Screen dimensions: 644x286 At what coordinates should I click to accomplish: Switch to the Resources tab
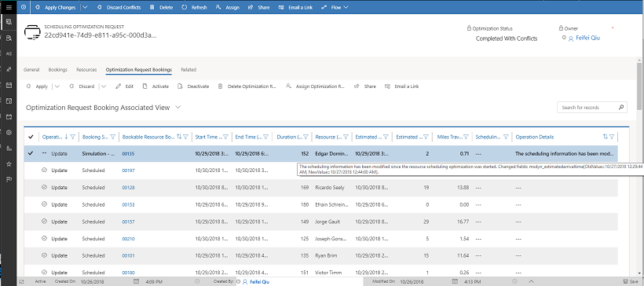[x=86, y=69]
